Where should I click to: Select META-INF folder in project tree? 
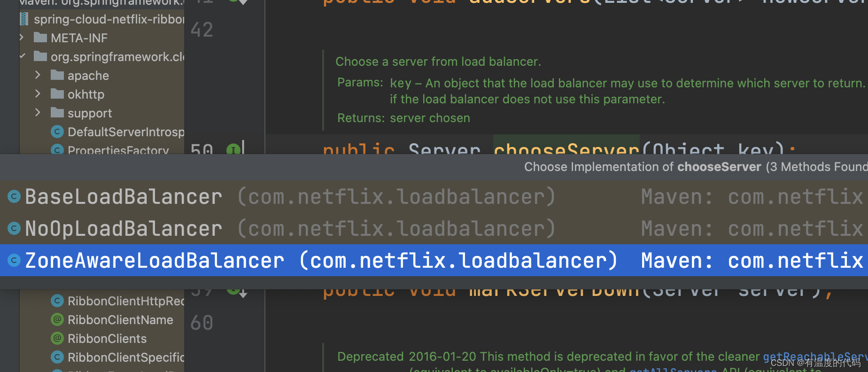(79, 38)
